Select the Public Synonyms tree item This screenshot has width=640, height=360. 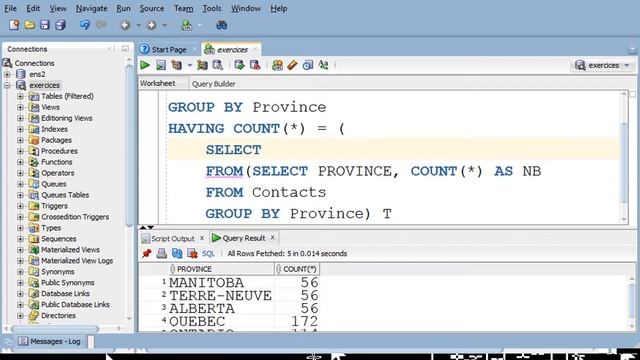pos(68,282)
